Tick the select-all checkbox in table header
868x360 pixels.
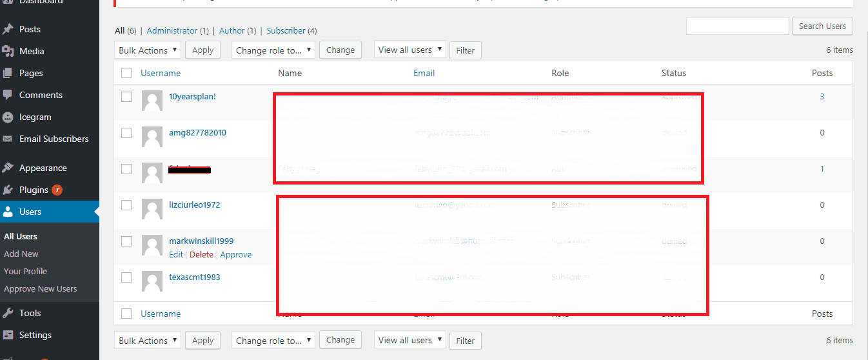pyautogui.click(x=126, y=73)
